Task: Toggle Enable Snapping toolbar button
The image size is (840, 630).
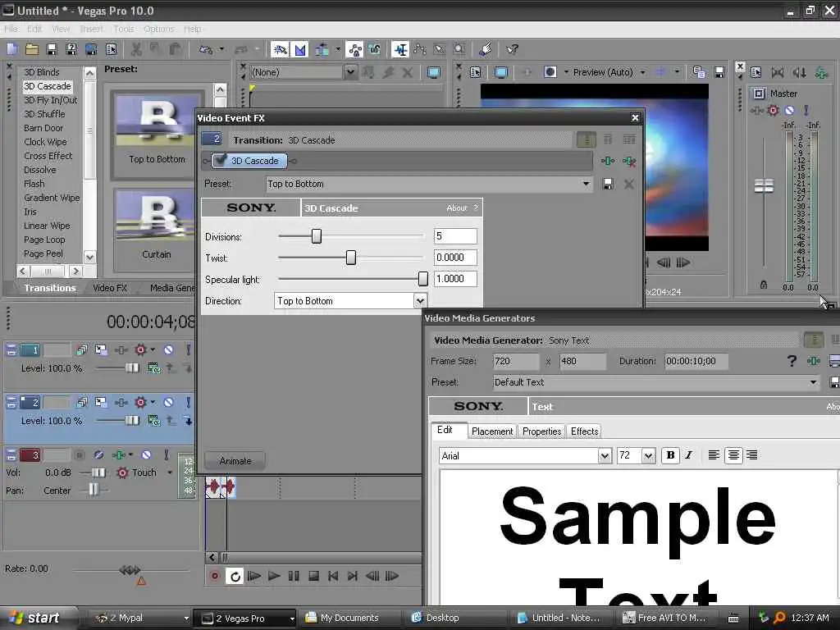Action: coord(280,50)
